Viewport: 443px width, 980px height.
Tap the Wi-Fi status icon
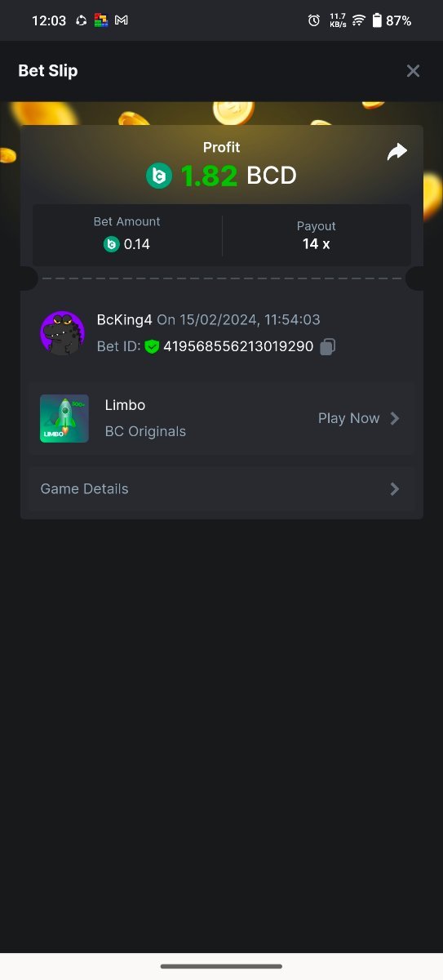(x=358, y=20)
